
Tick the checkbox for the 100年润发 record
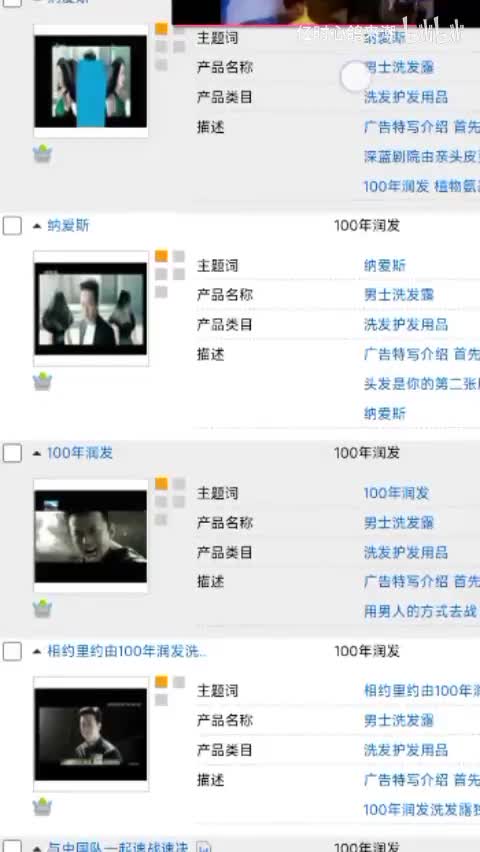coord(12,453)
